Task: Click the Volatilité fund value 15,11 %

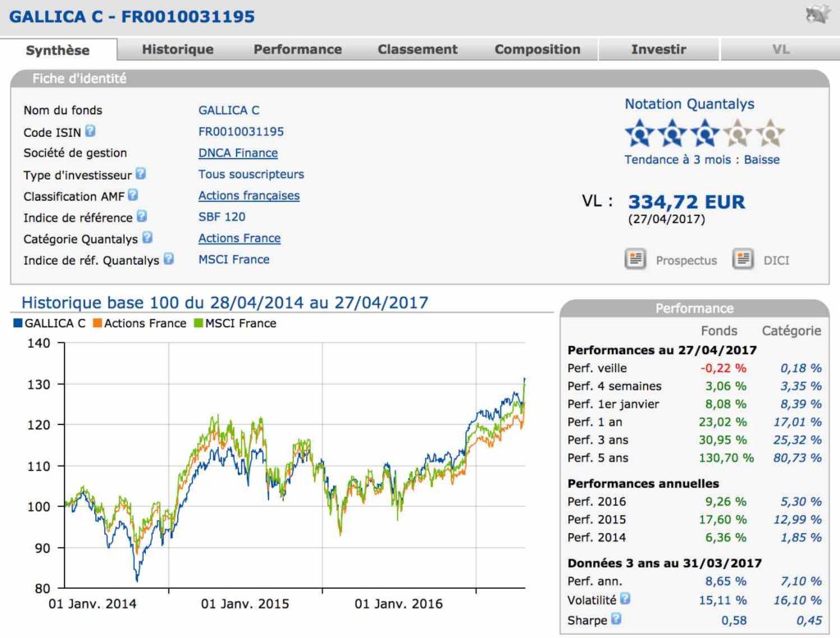Action: pyautogui.click(x=723, y=600)
